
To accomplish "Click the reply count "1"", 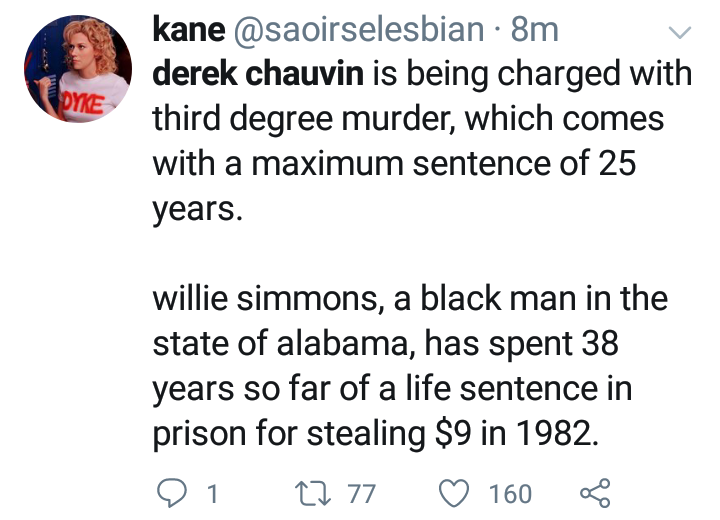I will (211, 493).
